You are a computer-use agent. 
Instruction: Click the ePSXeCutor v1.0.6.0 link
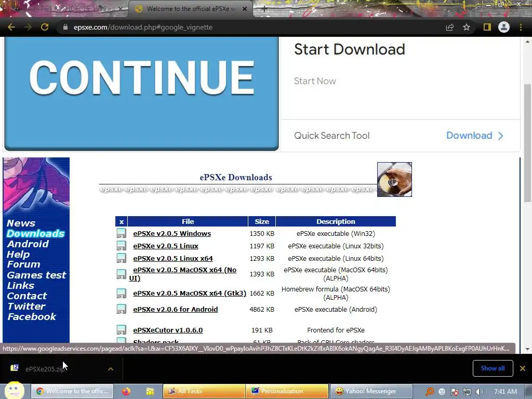(x=168, y=330)
